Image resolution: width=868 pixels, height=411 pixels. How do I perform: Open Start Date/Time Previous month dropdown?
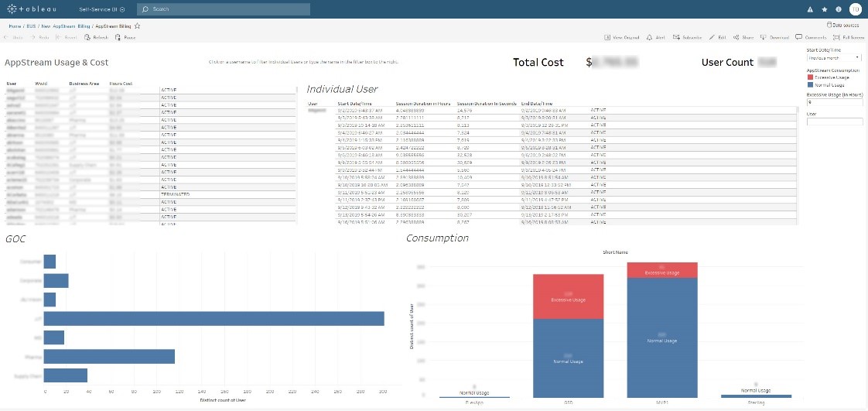tap(834, 57)
